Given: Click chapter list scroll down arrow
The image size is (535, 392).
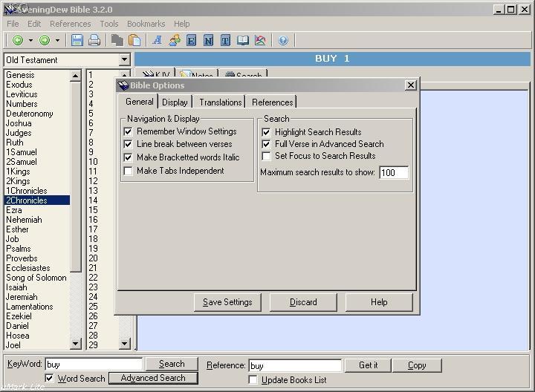Looking at the screenshot, I should click(x=125, y=343).
